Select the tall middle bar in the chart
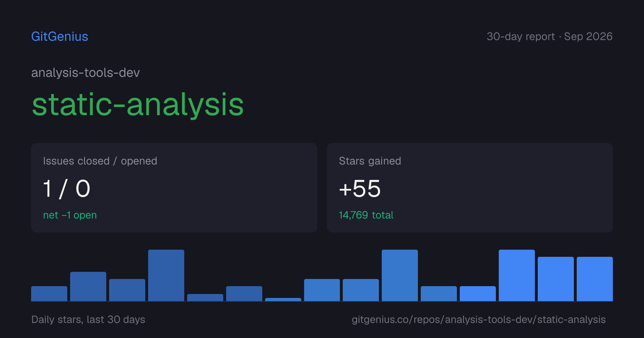This screenshot has height=338, width=644. coord(400,275)
